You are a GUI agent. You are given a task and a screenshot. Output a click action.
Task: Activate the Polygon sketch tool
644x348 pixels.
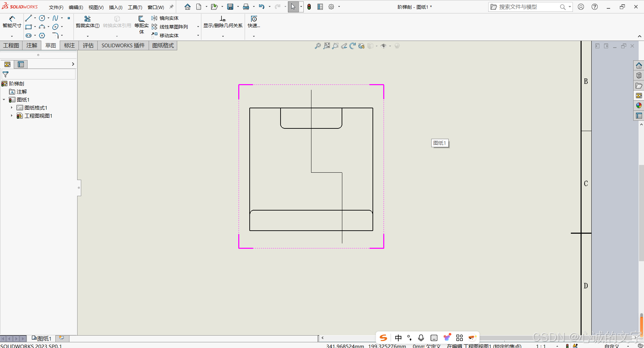(42, 36)
